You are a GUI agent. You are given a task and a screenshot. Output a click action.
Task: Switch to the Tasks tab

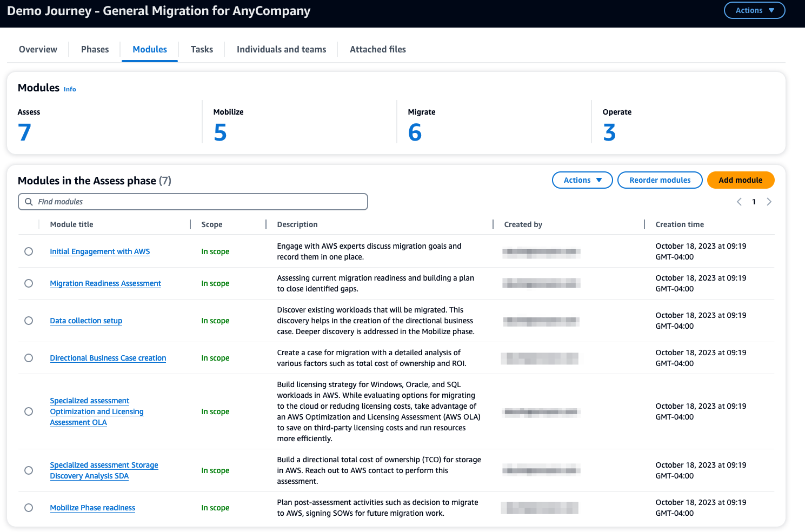click(202, 49)
